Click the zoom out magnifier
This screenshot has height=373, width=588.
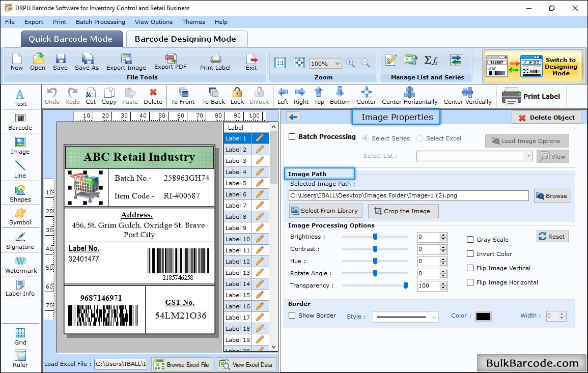coord(366,63)
